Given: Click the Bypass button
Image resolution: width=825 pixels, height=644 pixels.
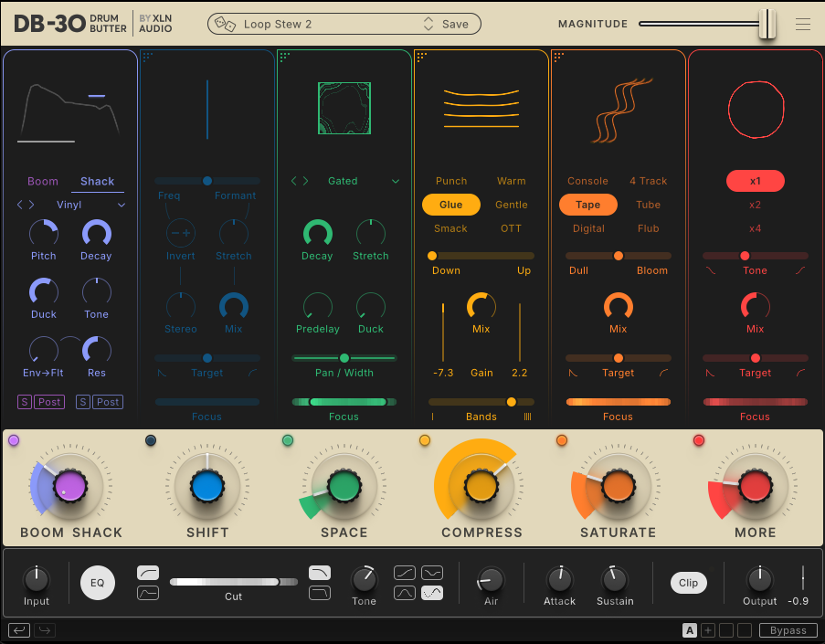Looking at the screenshot, I should click(x=788, y=630).
